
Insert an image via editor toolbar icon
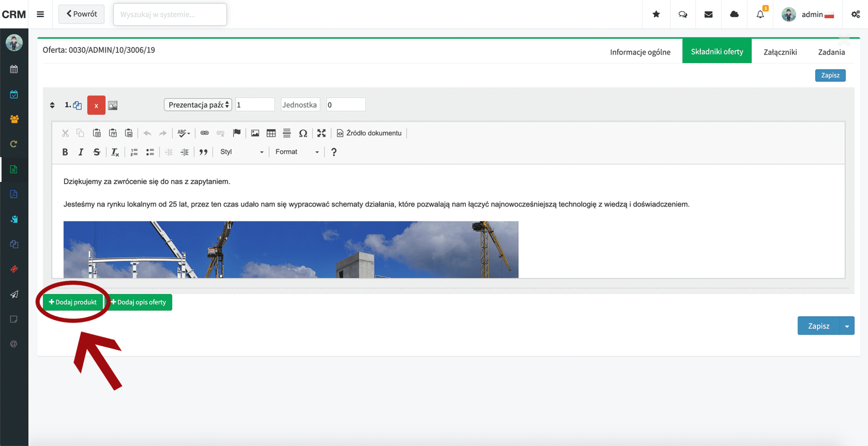click(x=255, y=133)
